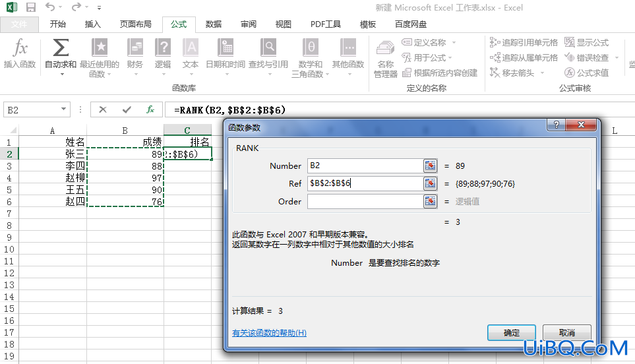
Task: Switch to the View (视图) tab
Action: pos(283,24)
